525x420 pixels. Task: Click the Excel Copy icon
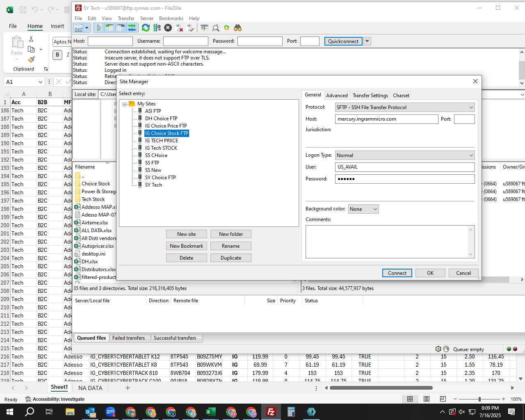[31, 49]
